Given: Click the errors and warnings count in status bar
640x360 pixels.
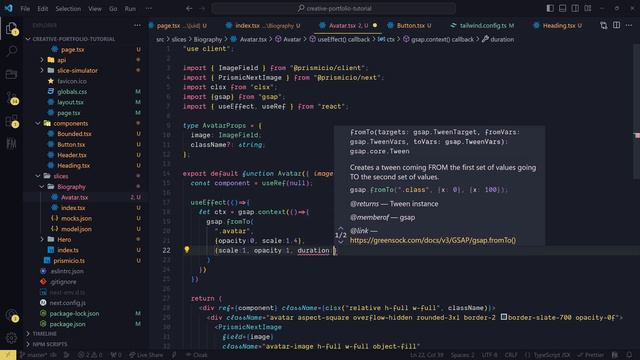Looking at the screenshot, I should (90, 355).
